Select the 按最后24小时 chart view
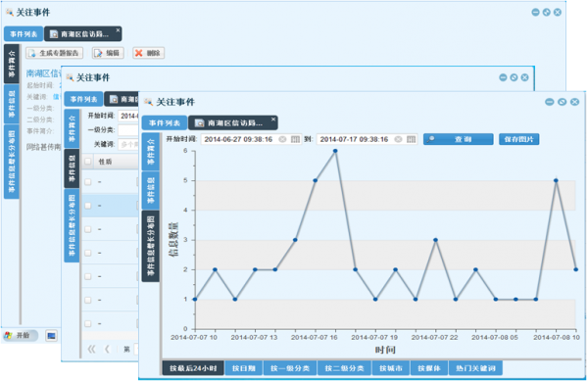 pyautogui.click(x=193, y=368)
